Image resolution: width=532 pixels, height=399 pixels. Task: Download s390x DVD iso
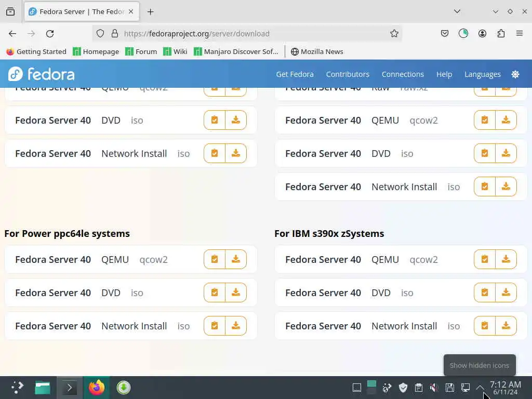tap(506, 292)
